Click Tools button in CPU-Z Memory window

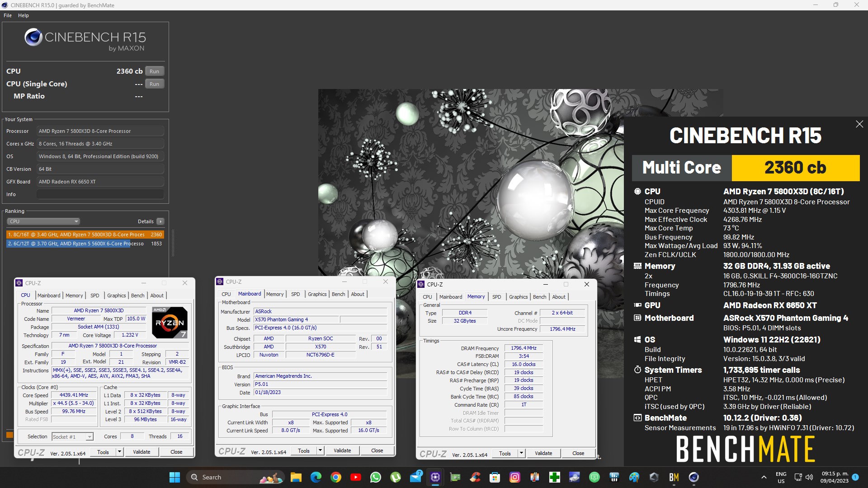[x=505, y=453]
